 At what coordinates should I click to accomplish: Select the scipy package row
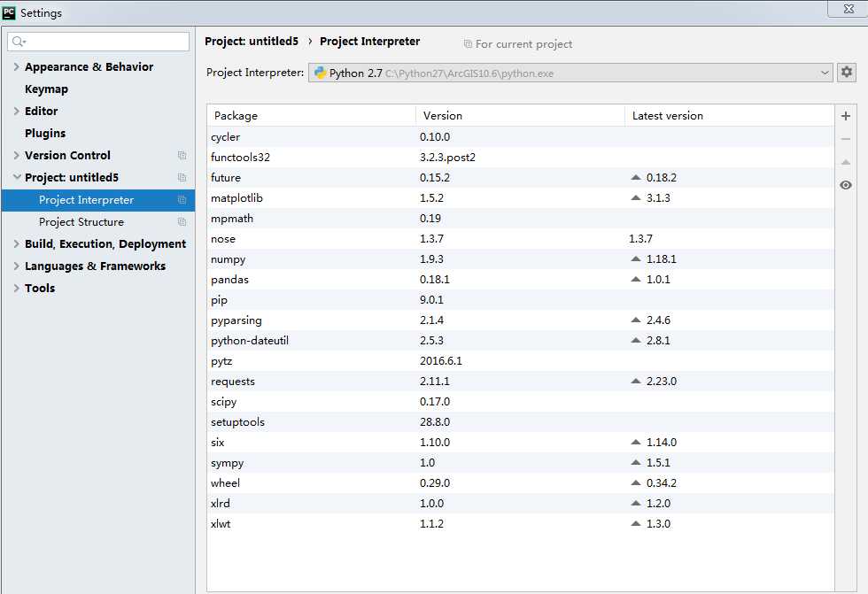click(521, 402)
